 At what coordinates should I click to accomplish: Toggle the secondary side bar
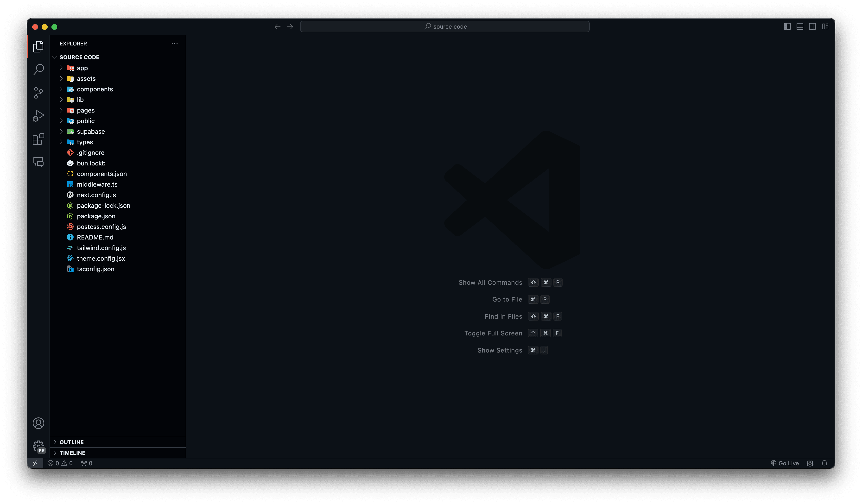812,27
